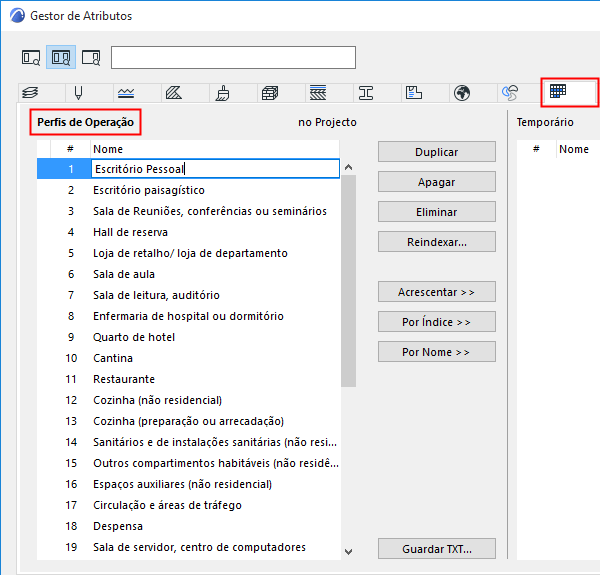Image resolution: width=600 pixels, height=575 pixels.
Task: Select Sala de Reuniões, conferências ou seminários
Action: [188, 211]
